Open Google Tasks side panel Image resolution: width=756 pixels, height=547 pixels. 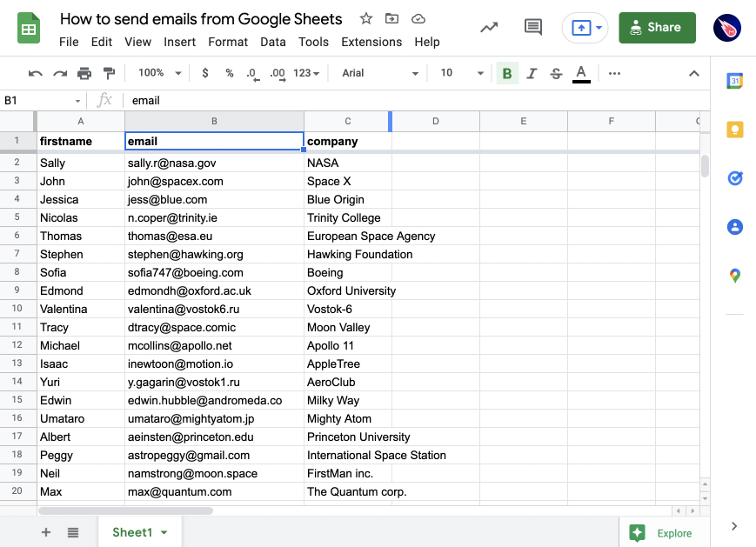[735, 178]
